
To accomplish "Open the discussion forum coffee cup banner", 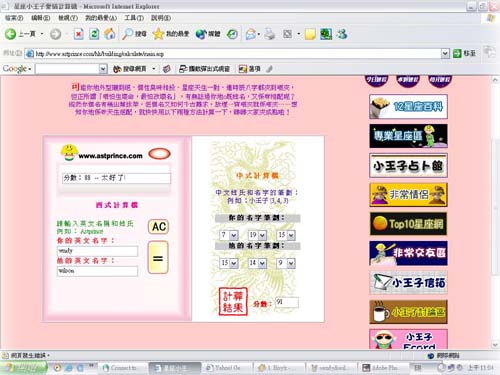I will [408, 312].
